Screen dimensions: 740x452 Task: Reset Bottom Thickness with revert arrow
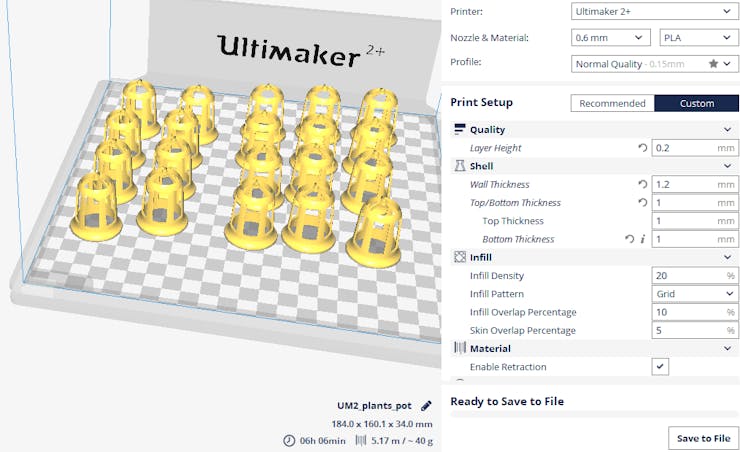pos(630,239)
